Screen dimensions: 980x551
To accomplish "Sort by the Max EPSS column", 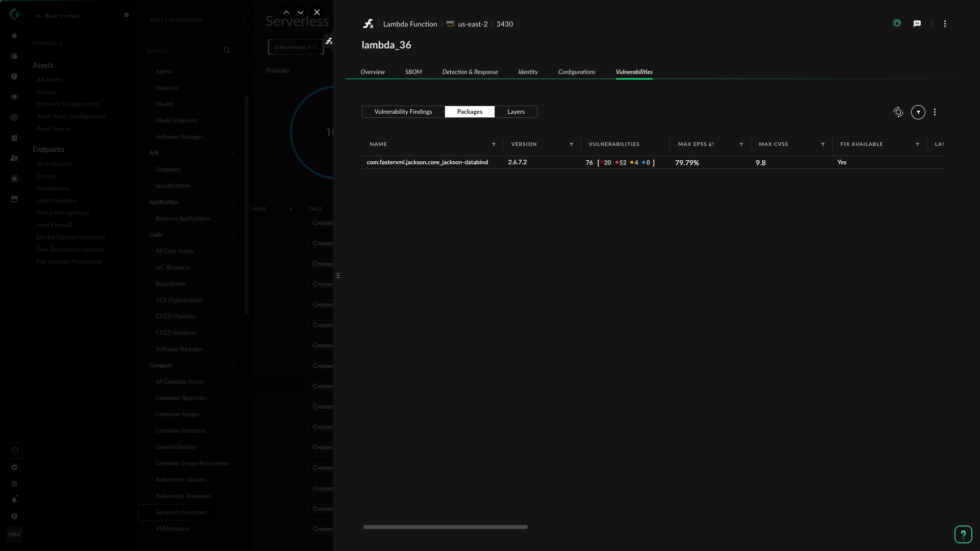I will click(696, 144).
